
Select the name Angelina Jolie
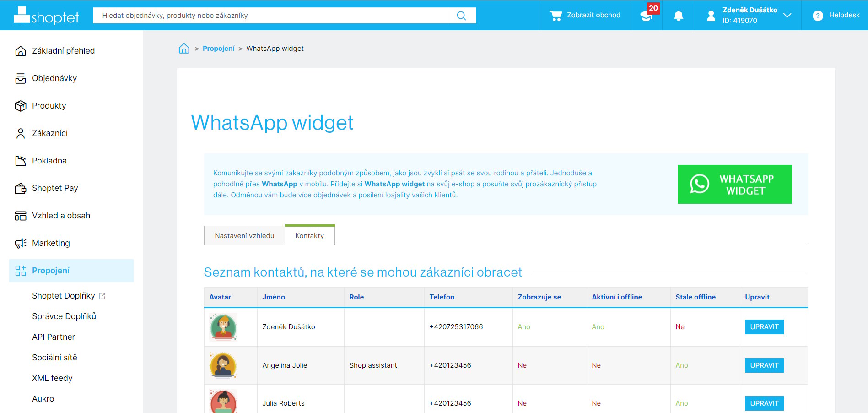[x=285, y=365]
